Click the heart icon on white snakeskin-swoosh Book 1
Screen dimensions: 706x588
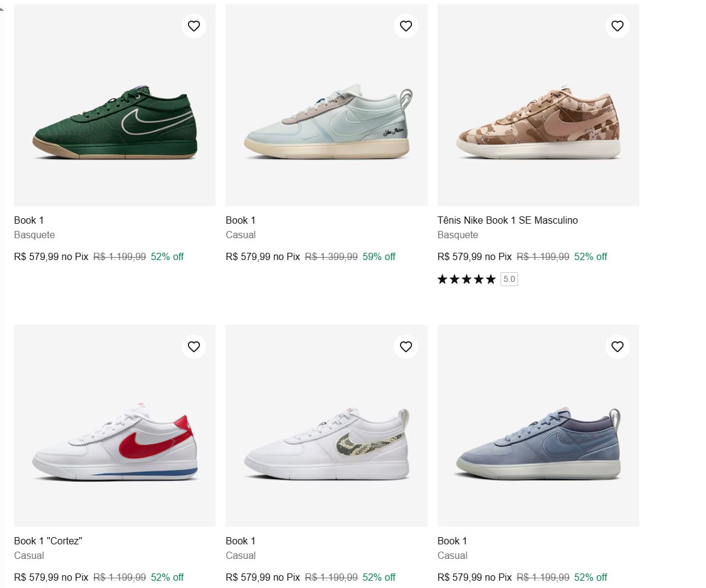tap(405, 346)
